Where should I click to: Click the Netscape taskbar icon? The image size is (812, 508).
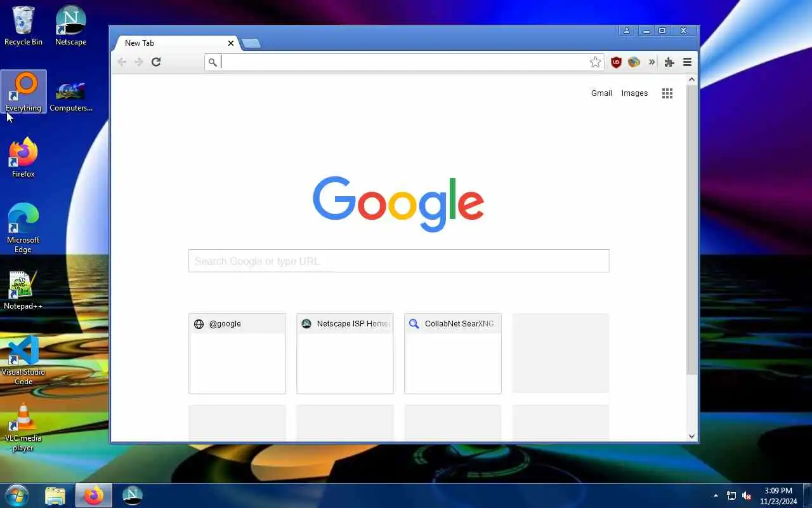[132, 495]
